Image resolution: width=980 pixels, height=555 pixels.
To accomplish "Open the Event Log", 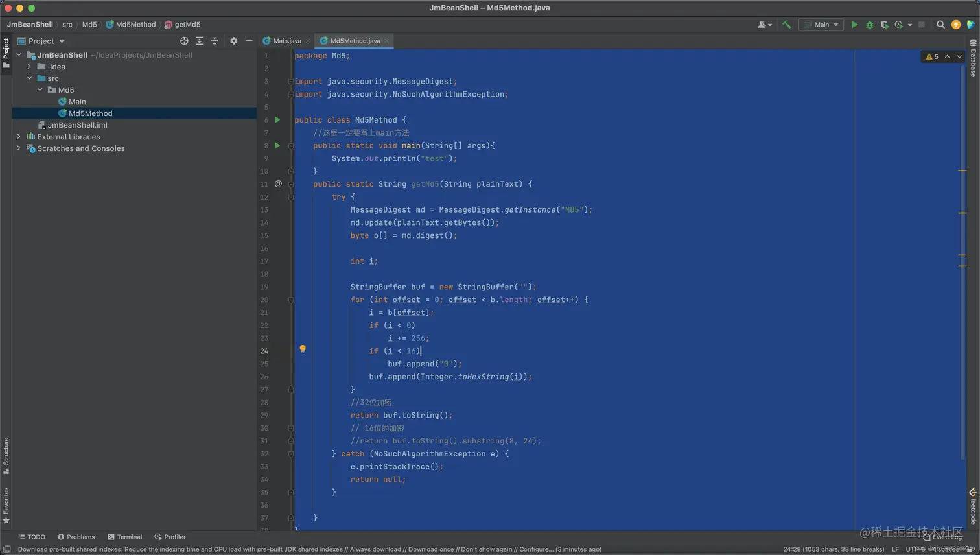I will (x=943, y=537).
